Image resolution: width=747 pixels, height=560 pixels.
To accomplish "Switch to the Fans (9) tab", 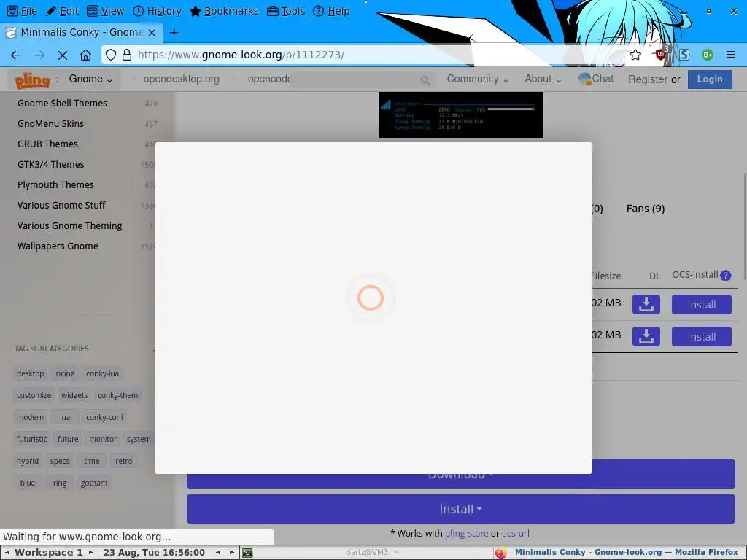I will [x=646, y=209].
